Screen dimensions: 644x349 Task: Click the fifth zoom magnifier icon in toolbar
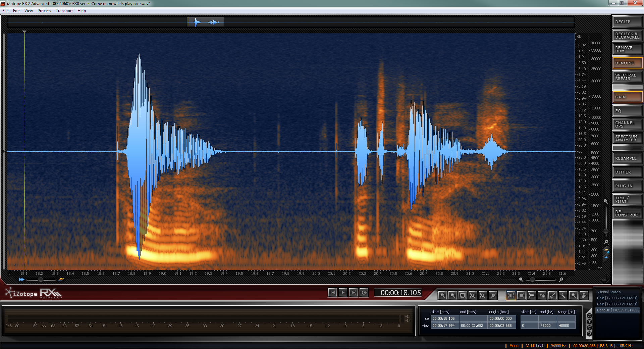click(483, 295)
